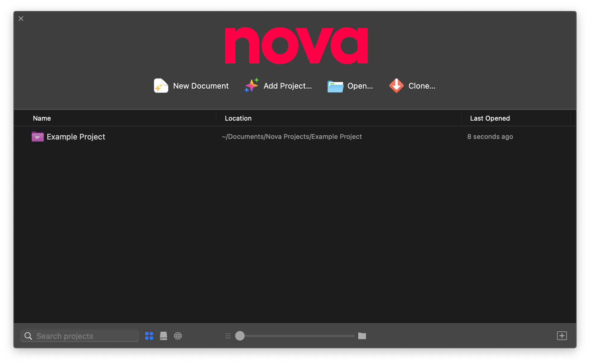This screenshot has height=364, width=590.
Task: Click the Clone git icon
Action: point(396,86)
